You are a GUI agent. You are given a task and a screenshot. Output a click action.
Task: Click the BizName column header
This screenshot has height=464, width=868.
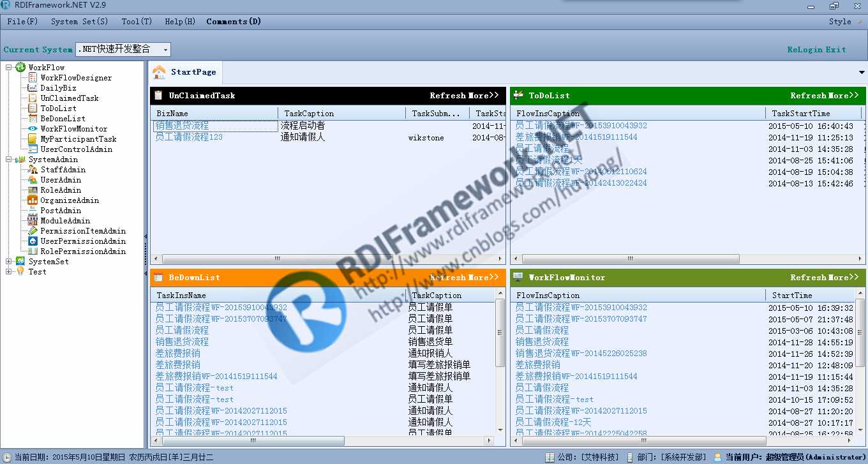[214, 114]
